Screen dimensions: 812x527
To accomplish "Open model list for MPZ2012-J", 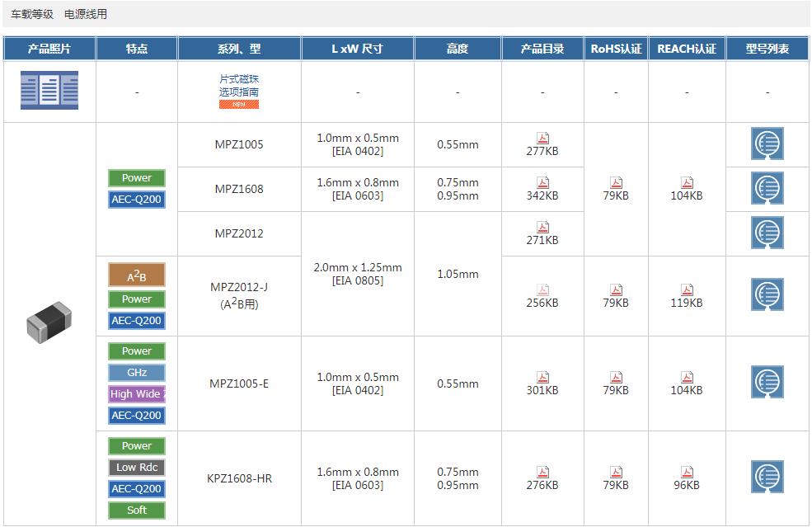I will [767, 295].
